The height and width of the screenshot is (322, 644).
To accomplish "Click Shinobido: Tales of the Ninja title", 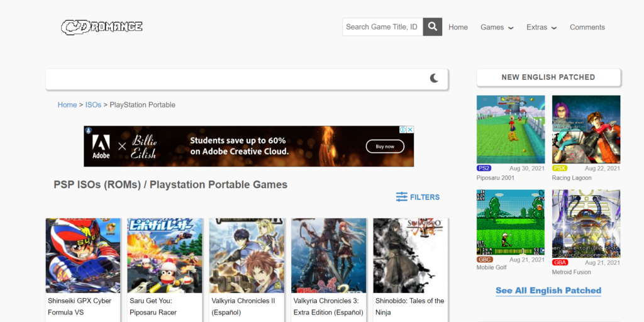I will (x=410, y=306).
